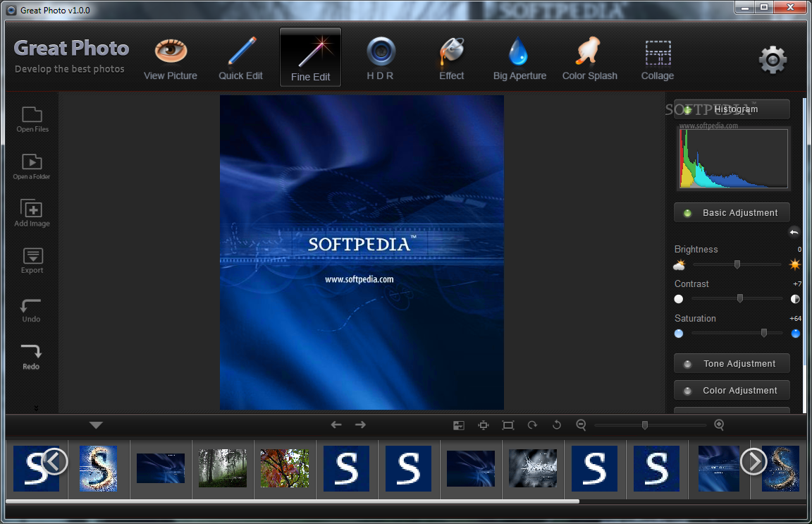
Task: Open the Effect mode
Action: click(x=452, y=59)
